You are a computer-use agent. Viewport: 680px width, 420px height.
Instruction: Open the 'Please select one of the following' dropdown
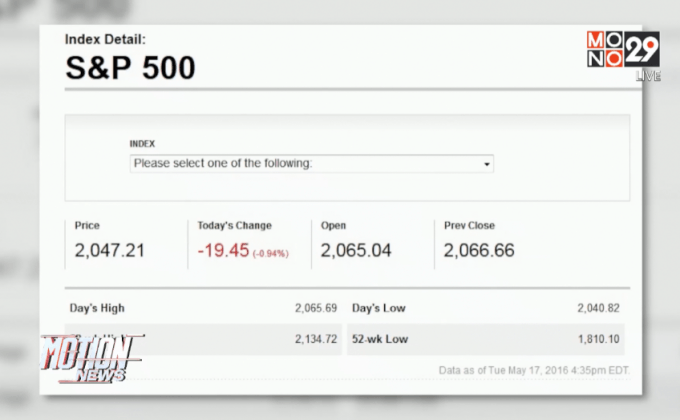(311, 164)
